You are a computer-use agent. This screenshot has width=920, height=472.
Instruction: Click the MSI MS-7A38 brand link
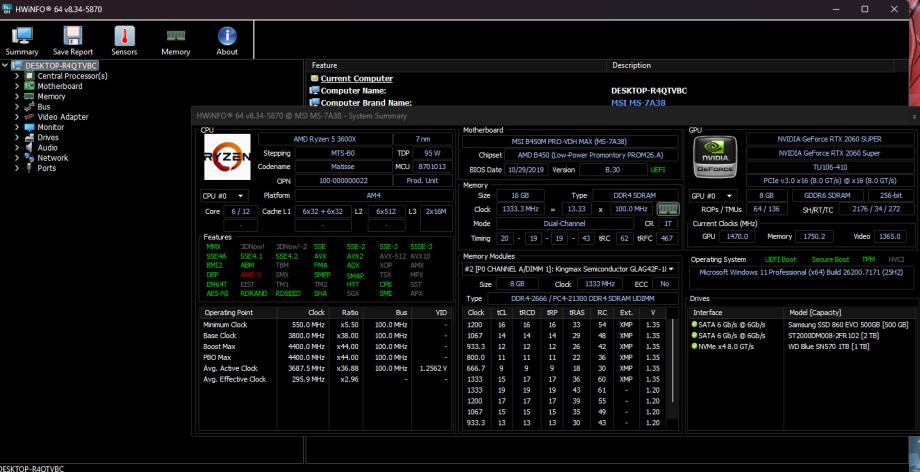tap(640, 102)
